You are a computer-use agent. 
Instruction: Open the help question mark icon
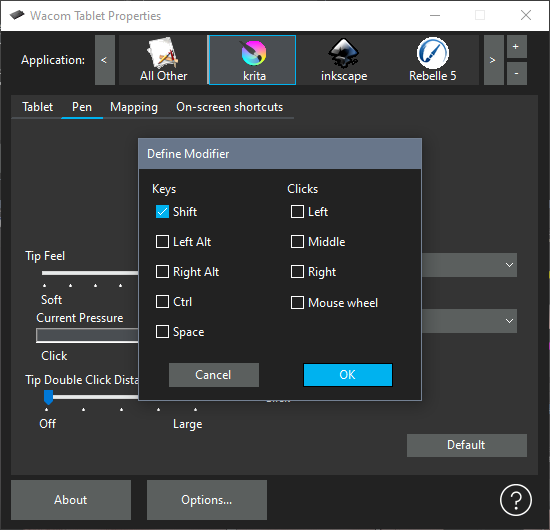coord(516,500)
